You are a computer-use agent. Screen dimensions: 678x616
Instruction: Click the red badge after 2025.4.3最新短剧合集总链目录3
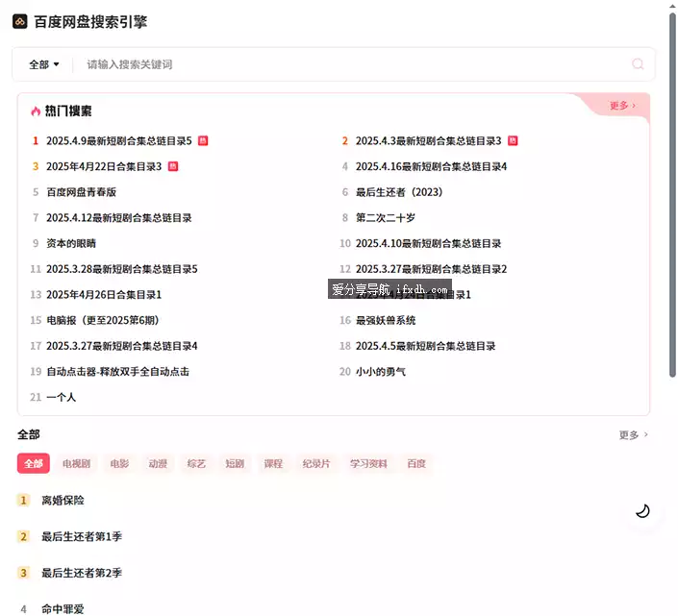click(513, 141)
